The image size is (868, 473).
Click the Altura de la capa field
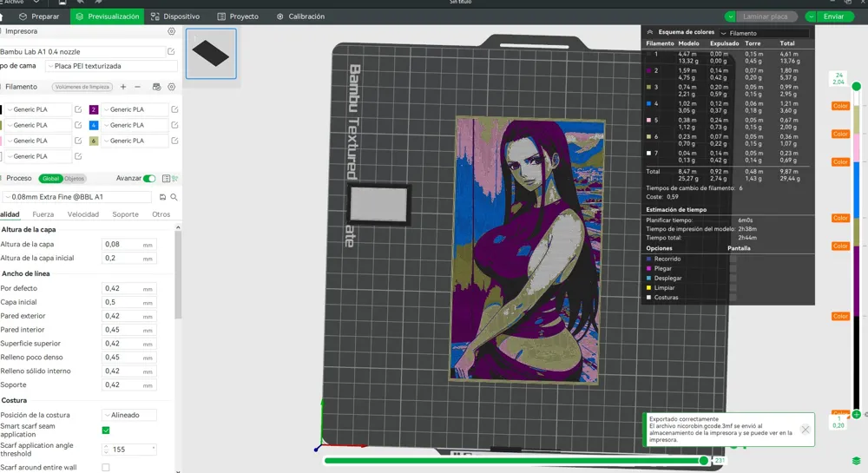[129, 244]
